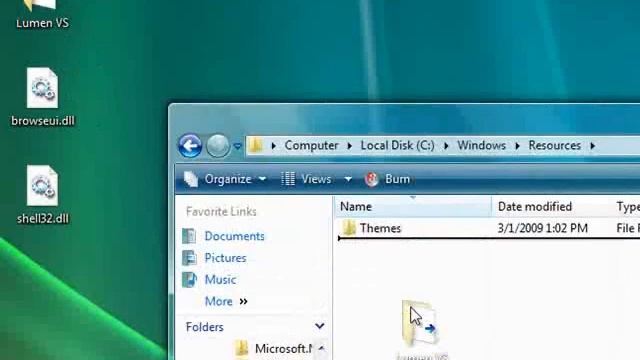The image size is (640, 360).
Task: Navigate to Local Disk (C:) breadcrumb
Action: point(398,145)
